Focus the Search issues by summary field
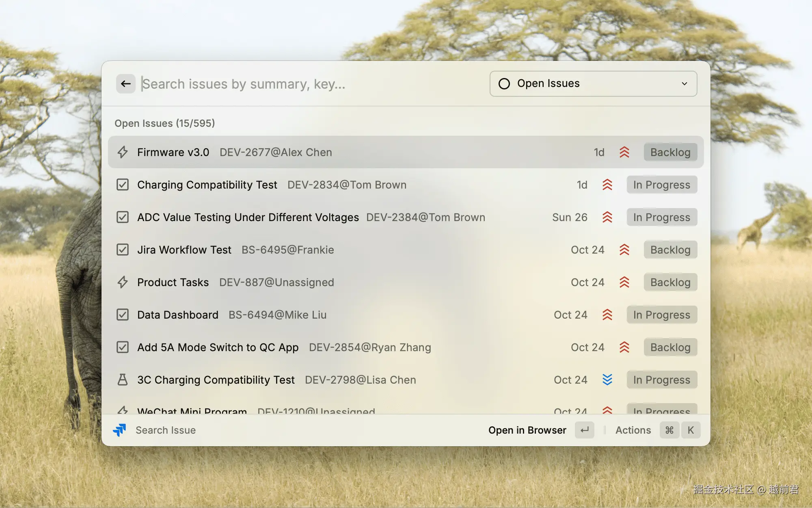The height and width of the screenshot is (508, 812). pyautogui.click(x=284, y=84)
